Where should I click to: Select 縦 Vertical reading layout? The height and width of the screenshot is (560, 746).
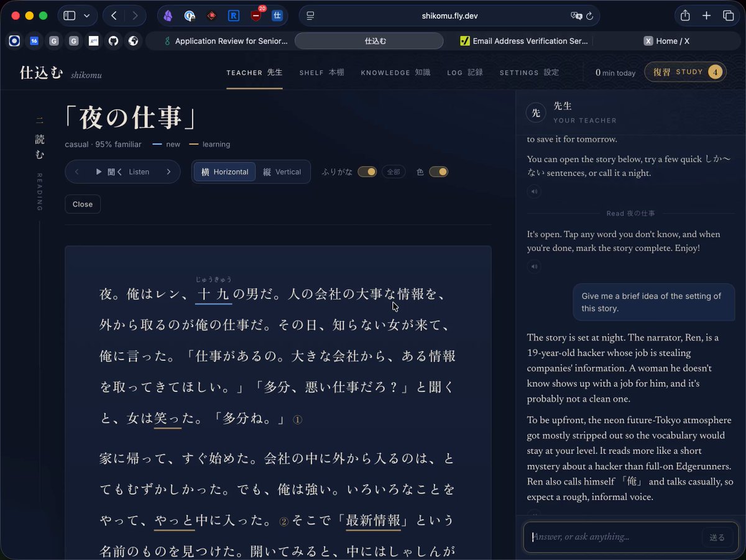(282, 172)
